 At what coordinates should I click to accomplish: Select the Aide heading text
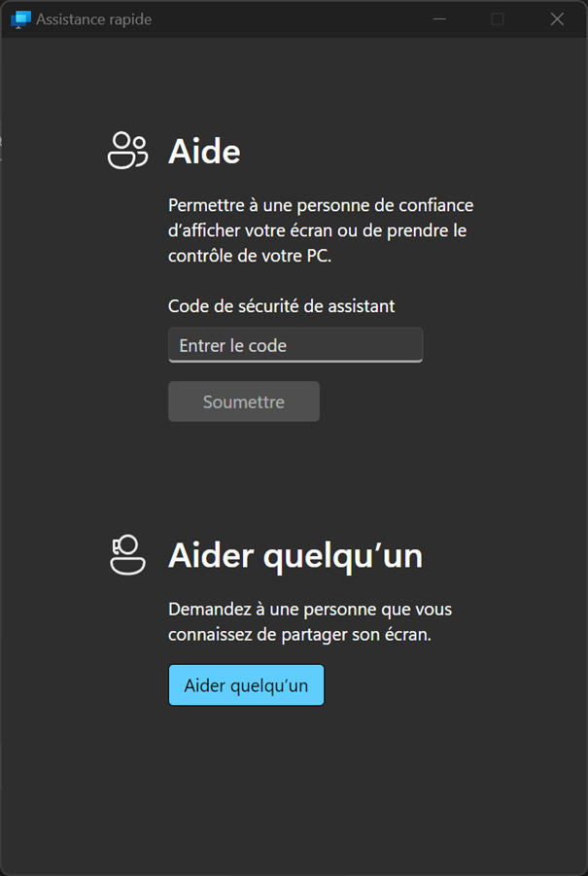pyautogui.click(x=204, y=151)
